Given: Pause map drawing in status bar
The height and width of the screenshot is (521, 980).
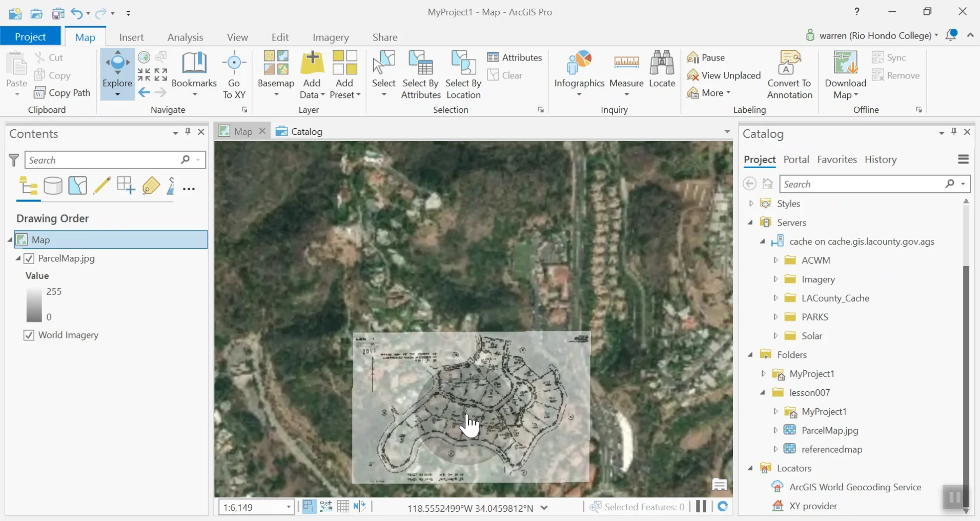Looking at the screenshot, I should pos(701,507).
